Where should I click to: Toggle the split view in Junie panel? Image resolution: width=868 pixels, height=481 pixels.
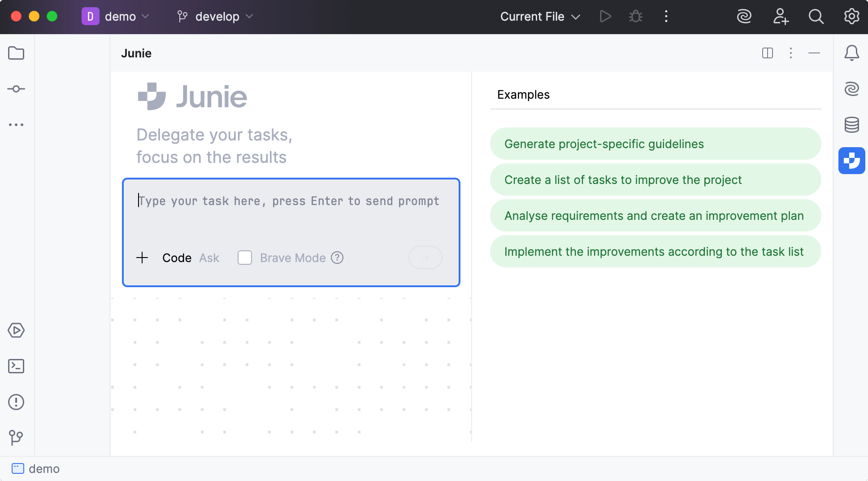tap(768, 53)
